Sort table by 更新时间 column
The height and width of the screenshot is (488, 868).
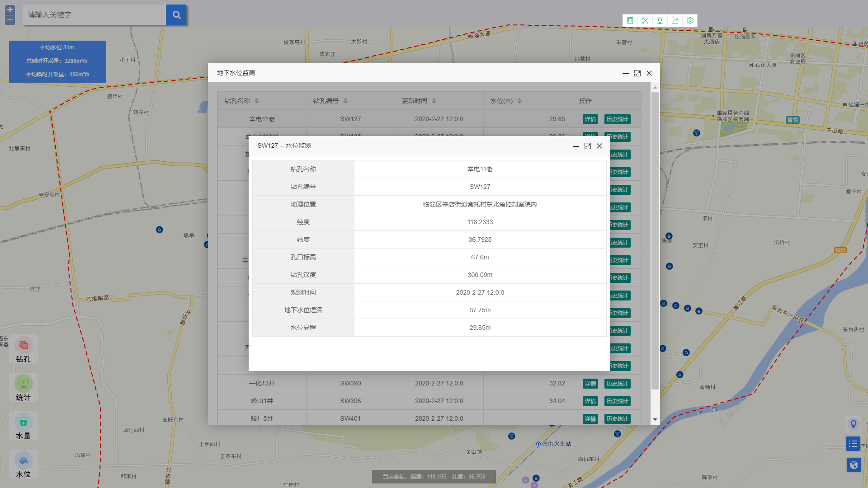click(434, 101)
